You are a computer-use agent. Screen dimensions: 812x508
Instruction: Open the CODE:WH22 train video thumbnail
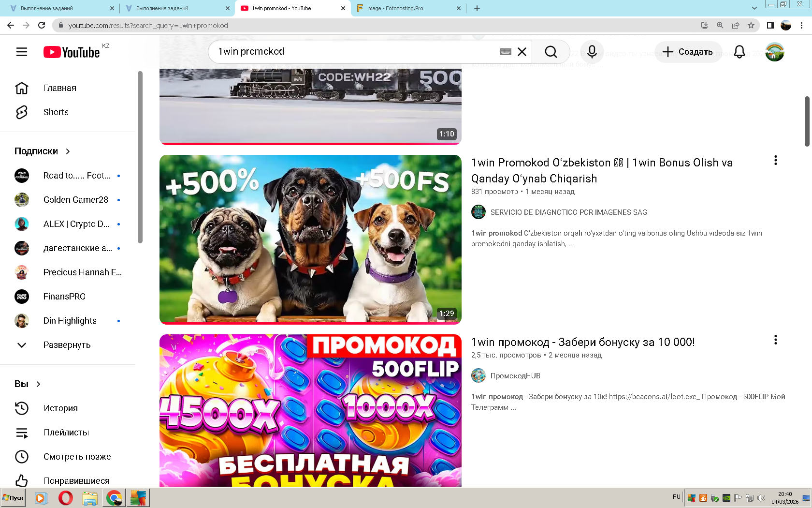point(310,106)
